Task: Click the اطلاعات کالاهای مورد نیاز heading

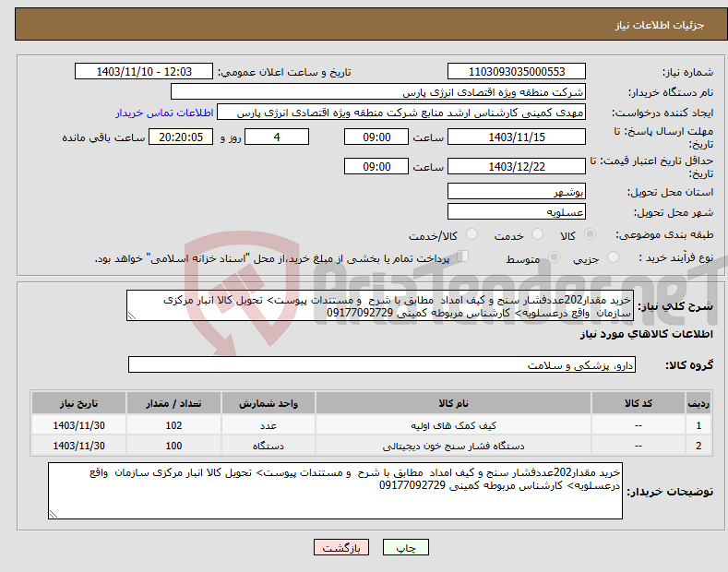Action: coord(646,334)
